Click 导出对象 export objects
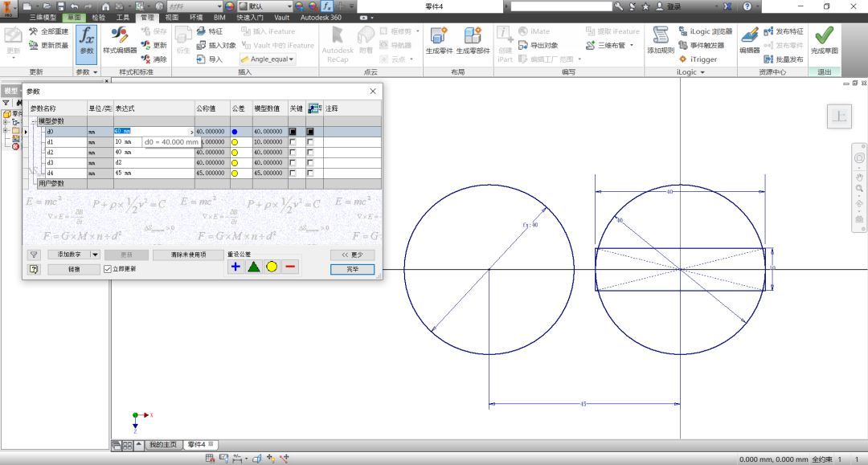 (x=538, y=45)
